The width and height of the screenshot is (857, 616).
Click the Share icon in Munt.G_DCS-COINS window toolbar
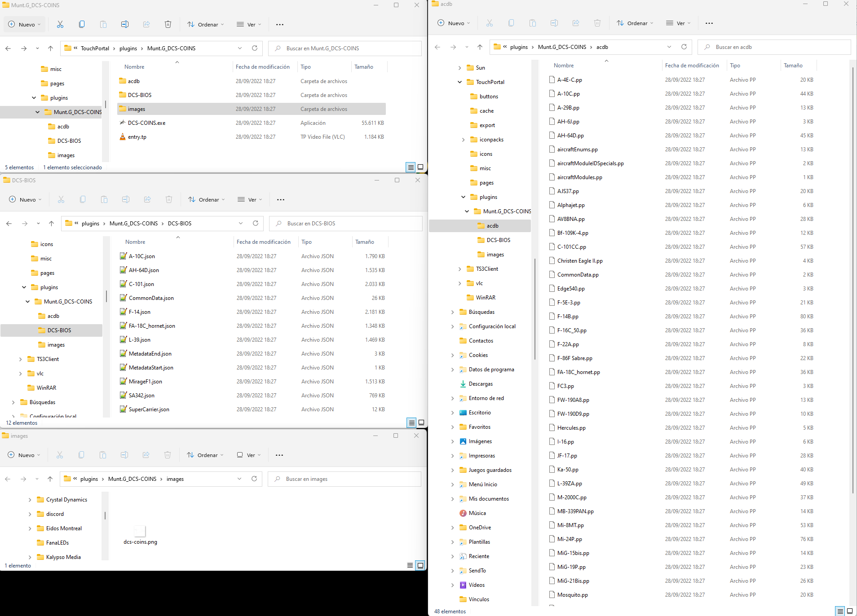click(146, 24)
